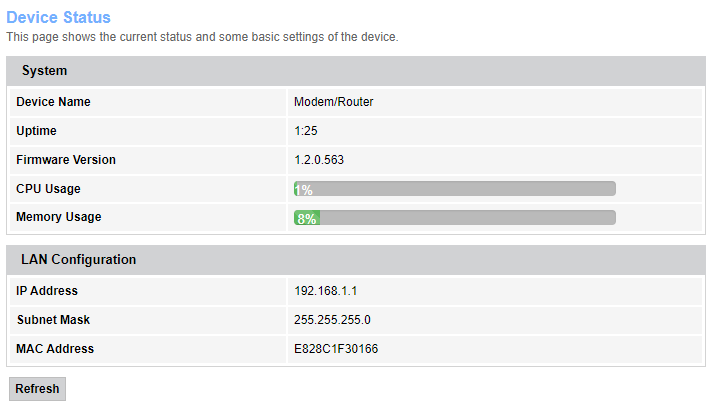Click the CPU Usage progress bar
This screenshot has height=408, width=713.
(x=454, y=189)
